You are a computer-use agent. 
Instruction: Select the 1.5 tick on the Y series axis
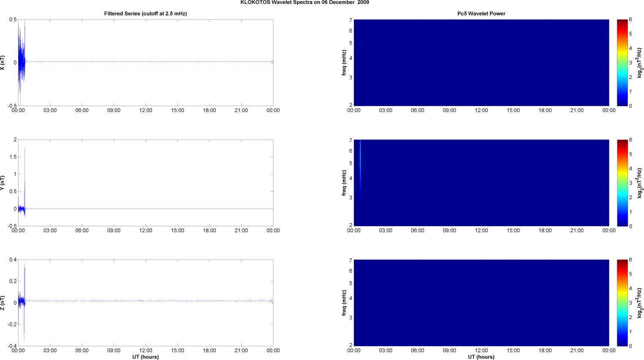[13, 157]
